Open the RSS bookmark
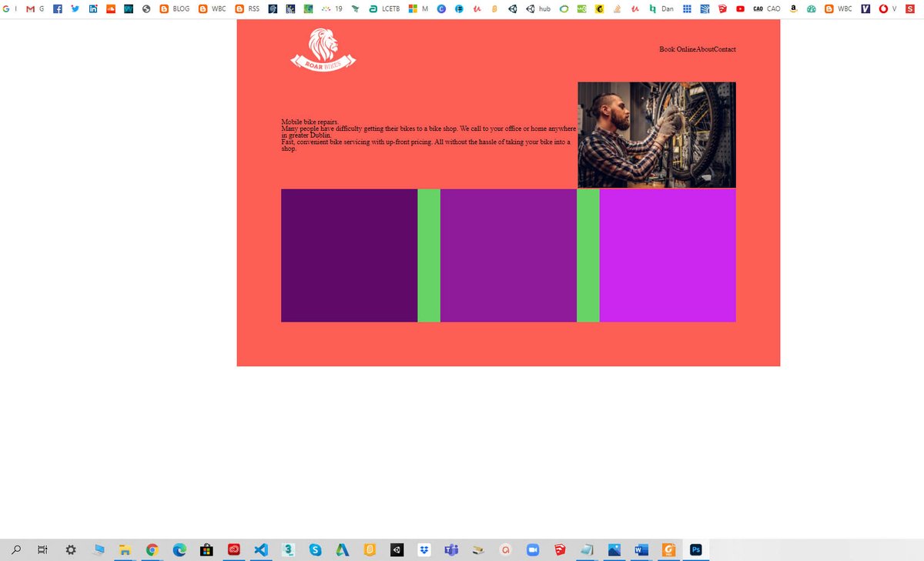The height and width of the screenshot is (561, 924). click(x=247, y=8)
